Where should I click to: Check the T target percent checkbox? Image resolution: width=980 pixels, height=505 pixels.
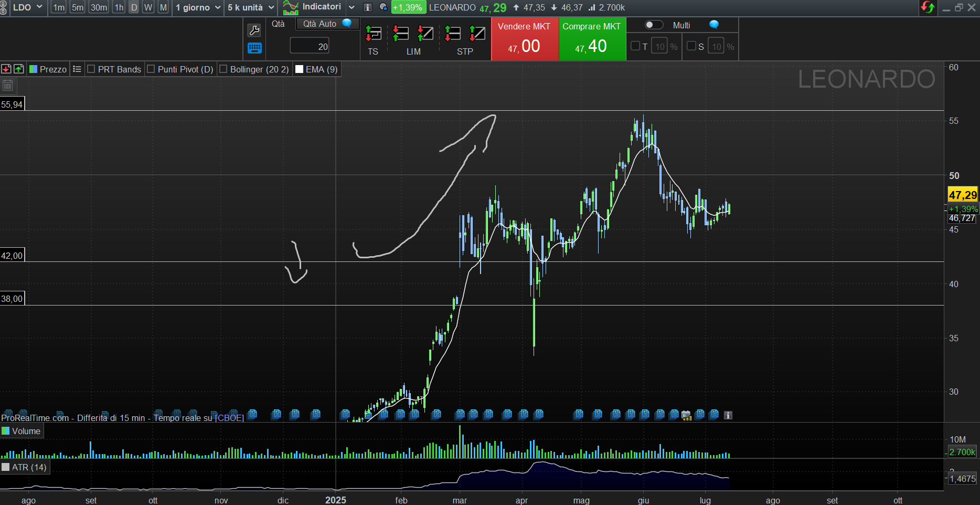635,46
